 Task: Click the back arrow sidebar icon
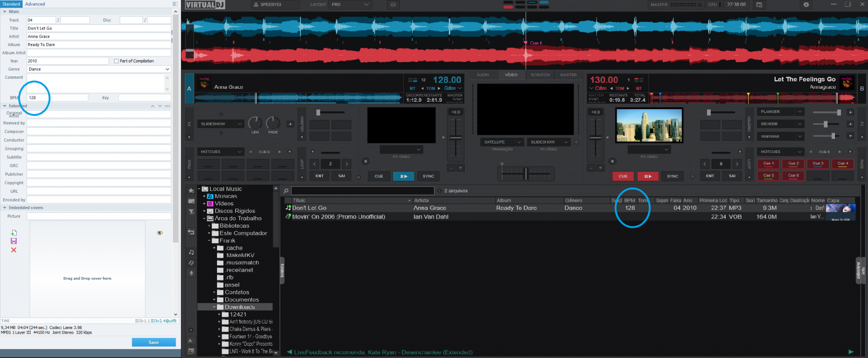click(x=191, y=232)
